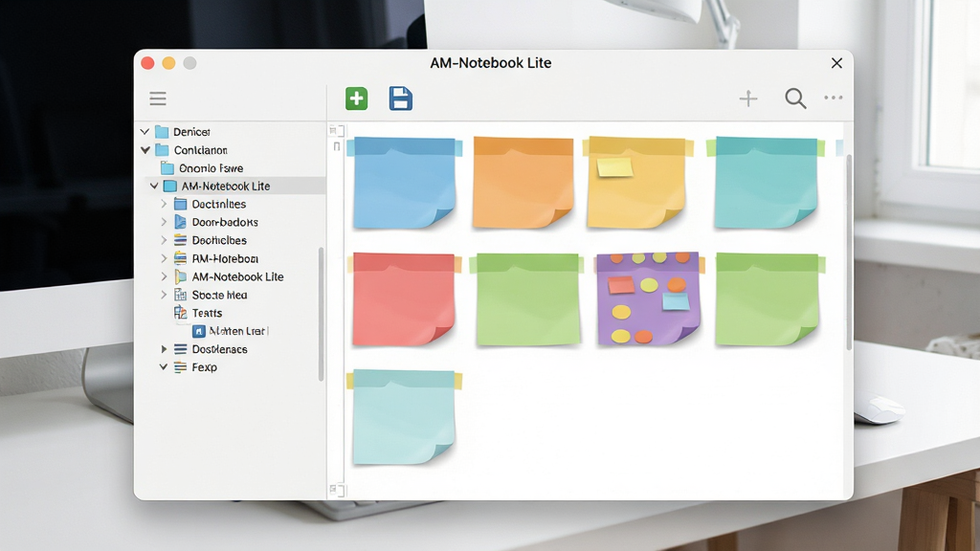
Task: Open the teal sticky note in first row
Action: 766,183
